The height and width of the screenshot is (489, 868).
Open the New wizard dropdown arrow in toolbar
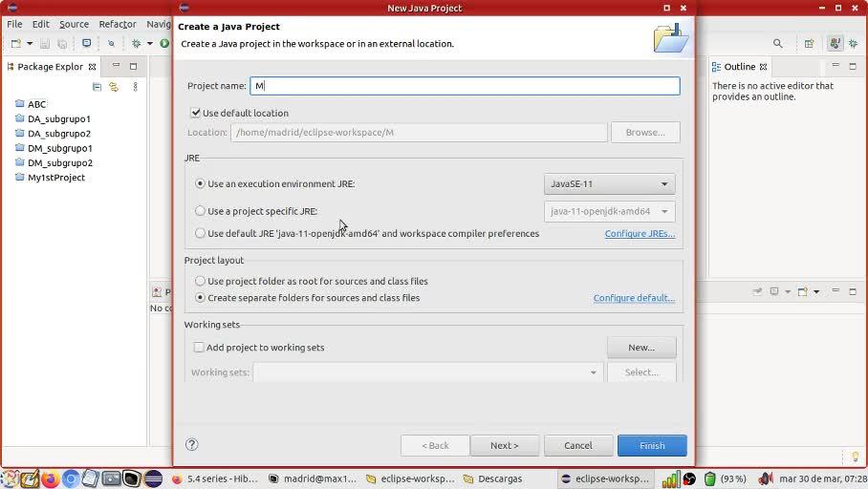(30, 43)
